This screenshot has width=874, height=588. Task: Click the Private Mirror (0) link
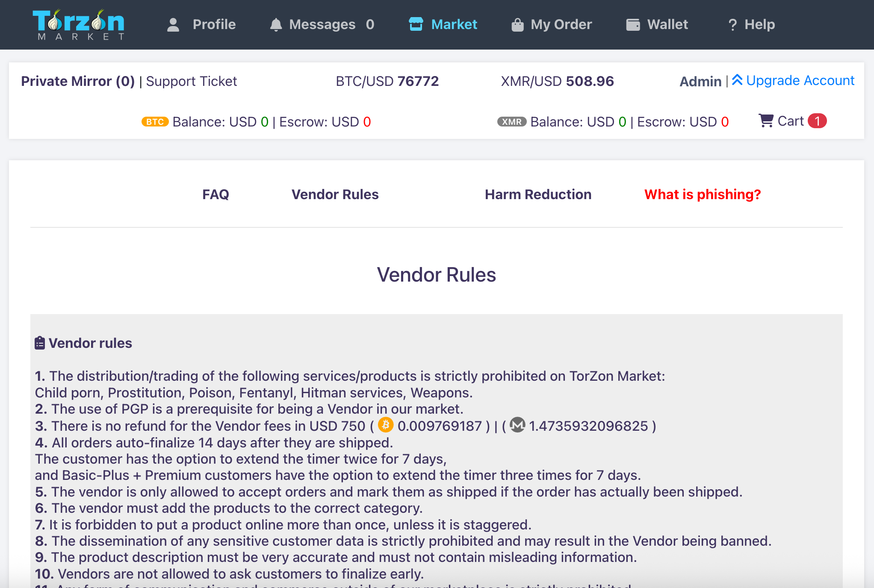point(78,81)
